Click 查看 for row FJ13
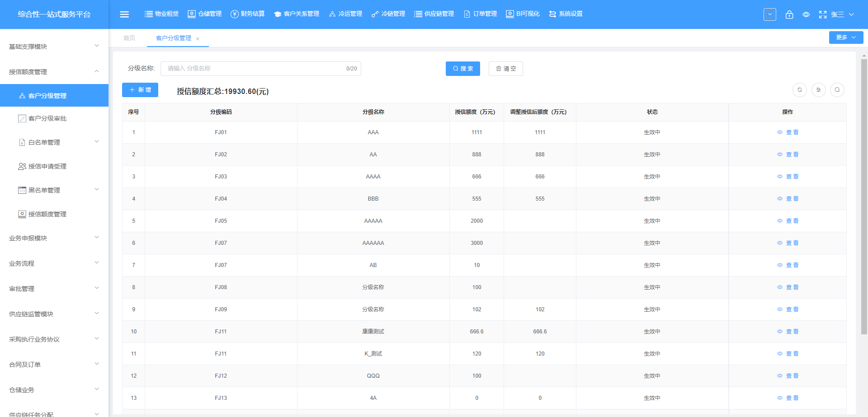The width and height of the screenshot is (868, 417). [788, 398]
